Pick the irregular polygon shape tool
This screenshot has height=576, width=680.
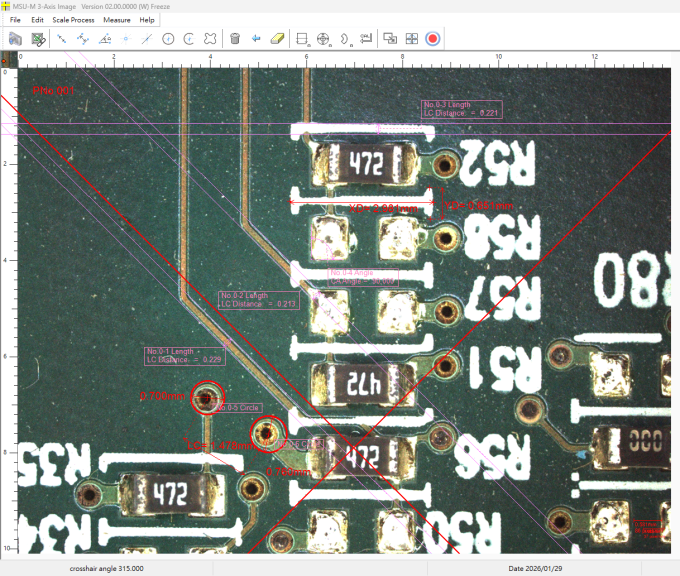pyautogui.click(x=209, y=39)
